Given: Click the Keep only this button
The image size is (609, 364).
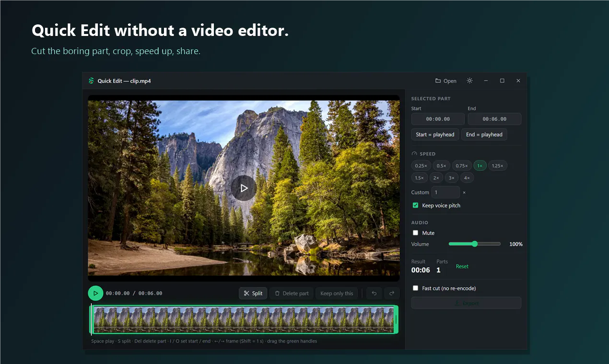Looking at the screenshot, I should click(x=337, y=293).
